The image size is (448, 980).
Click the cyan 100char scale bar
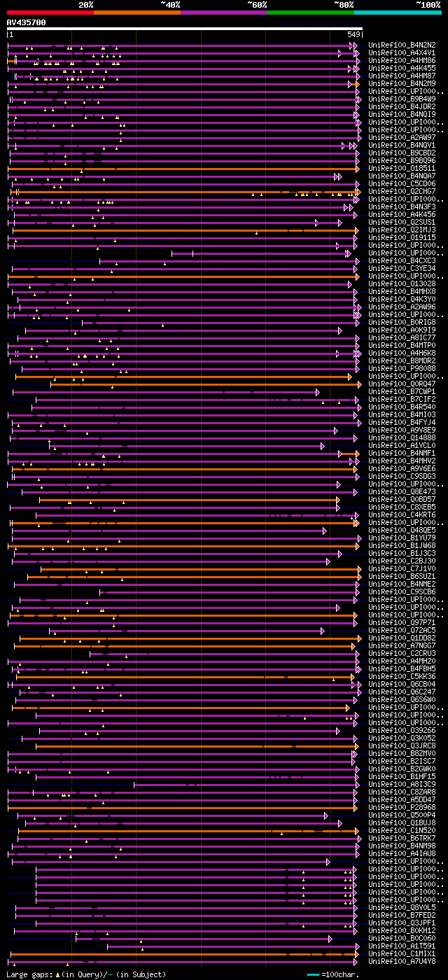tap(313, 975)
